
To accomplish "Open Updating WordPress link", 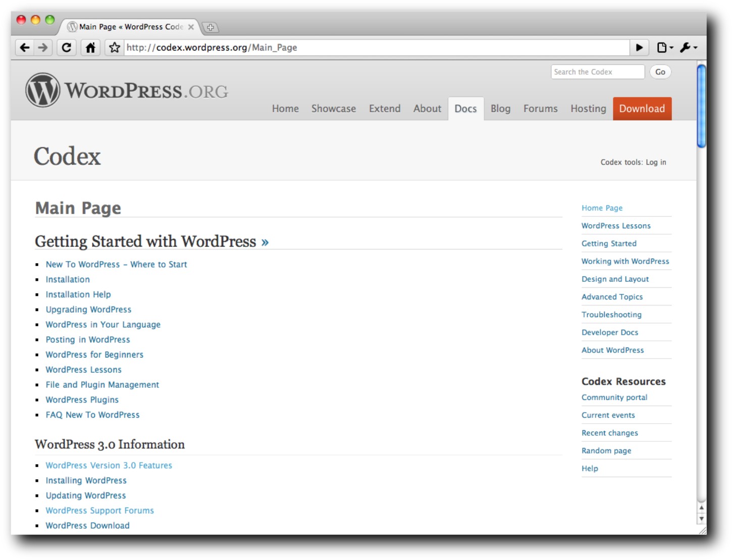I will point(86,496).
